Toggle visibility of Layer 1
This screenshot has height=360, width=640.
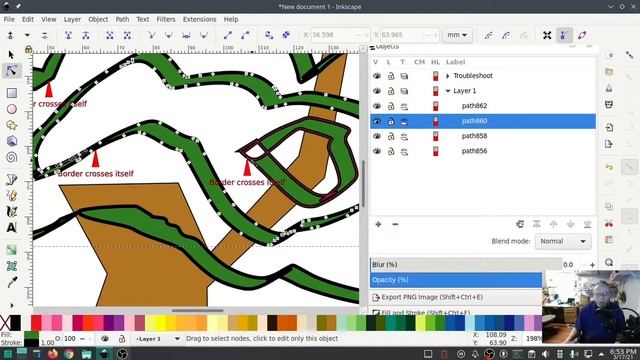click(x=376, y=91)
